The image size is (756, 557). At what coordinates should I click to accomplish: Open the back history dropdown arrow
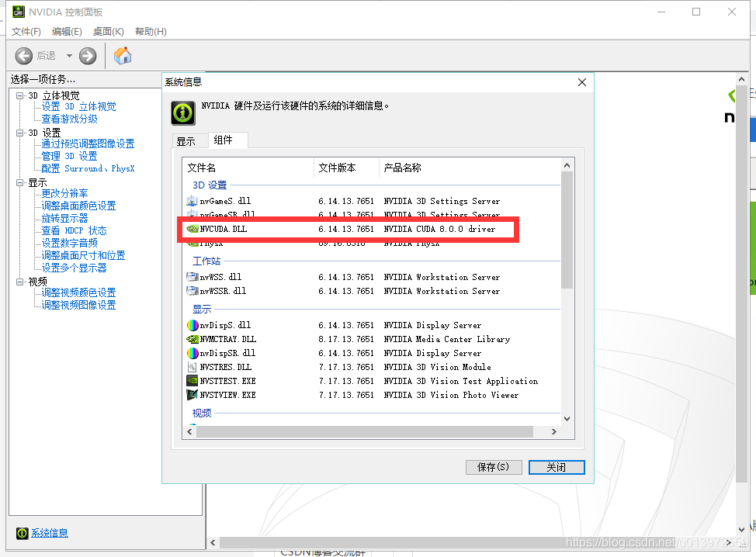coord(69,56)
